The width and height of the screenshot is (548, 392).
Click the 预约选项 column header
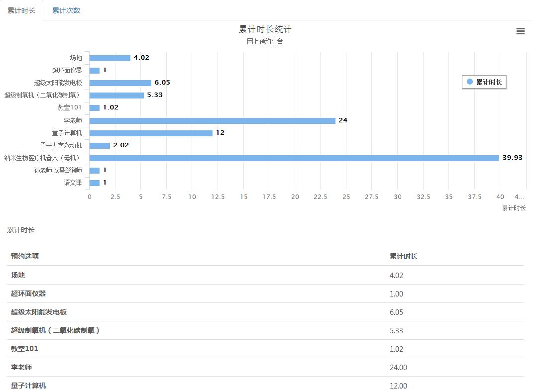tap(25, 256)
